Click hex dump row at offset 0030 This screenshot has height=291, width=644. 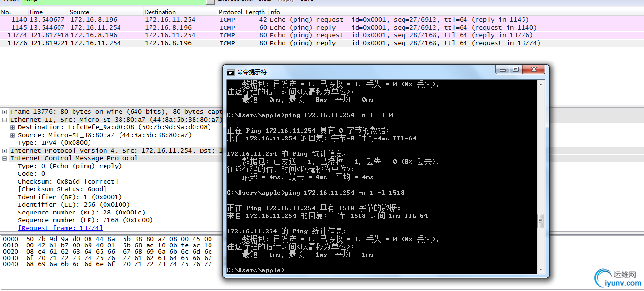click(x=107, y=258)
